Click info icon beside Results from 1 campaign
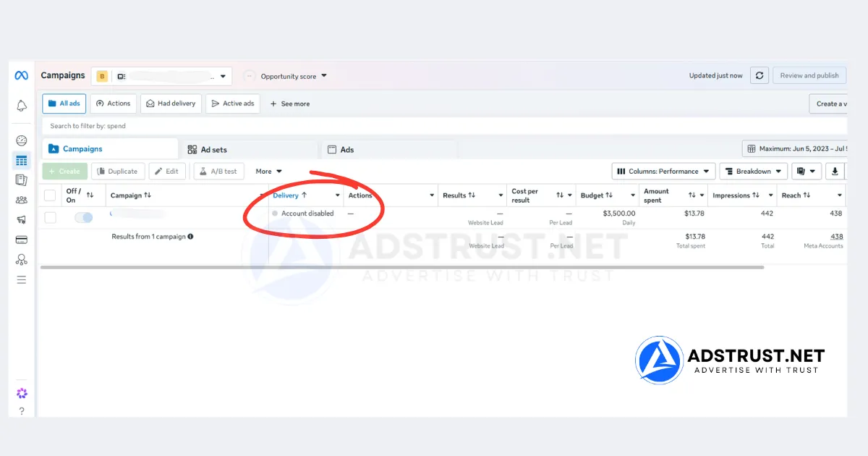Image resolution: width=868 pixels, height=456 pixels. [x=190, y=237]
